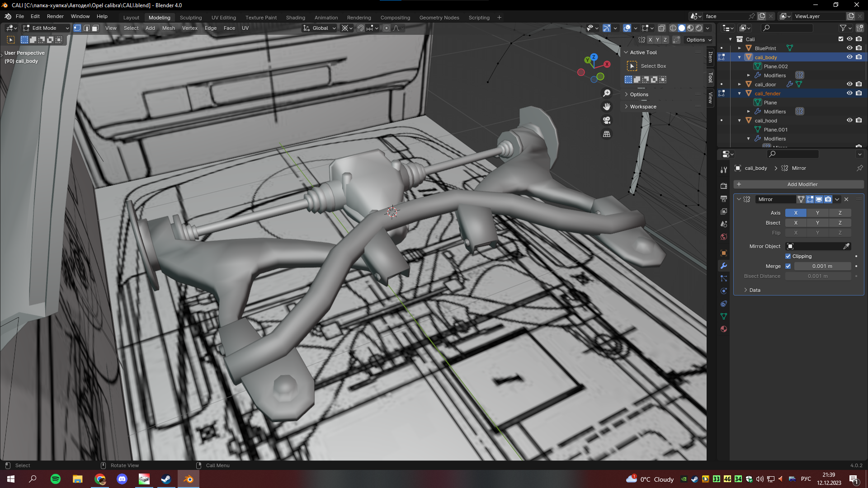
Task: Open the Render properties tab
Action: click(x=724, y=186)
